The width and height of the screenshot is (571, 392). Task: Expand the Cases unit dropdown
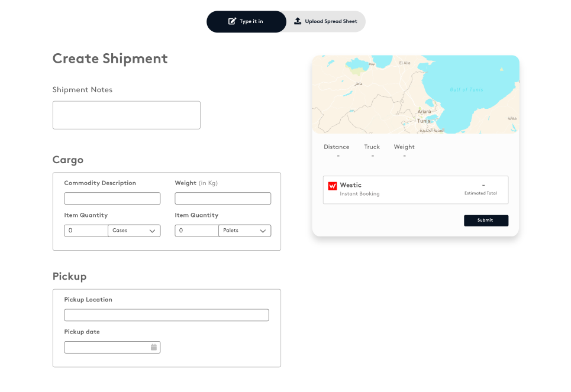coord(134,231)
